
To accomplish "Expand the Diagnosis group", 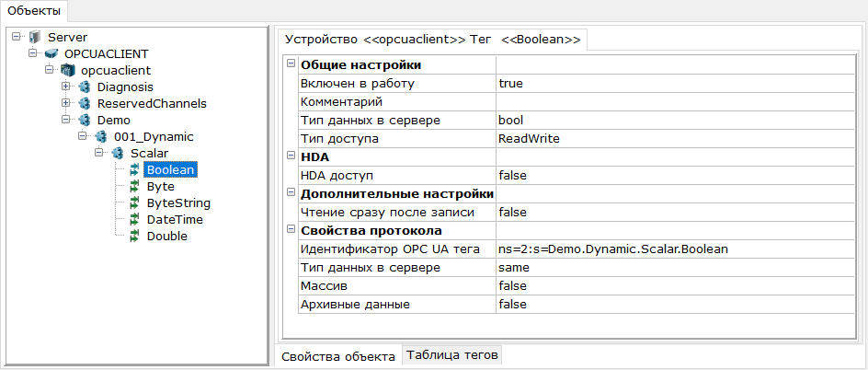I will click(66, 87).
